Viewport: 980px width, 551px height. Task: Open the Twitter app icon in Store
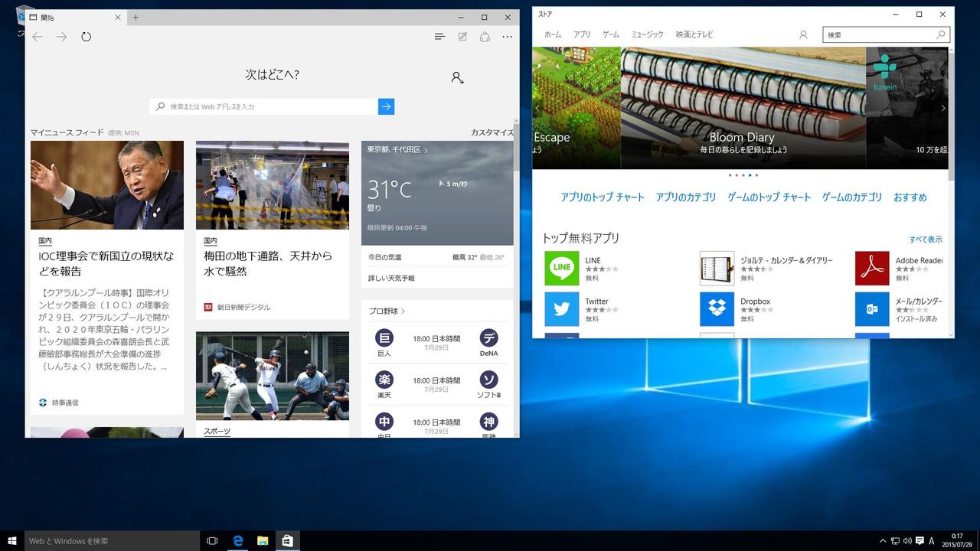click(562, 309)
